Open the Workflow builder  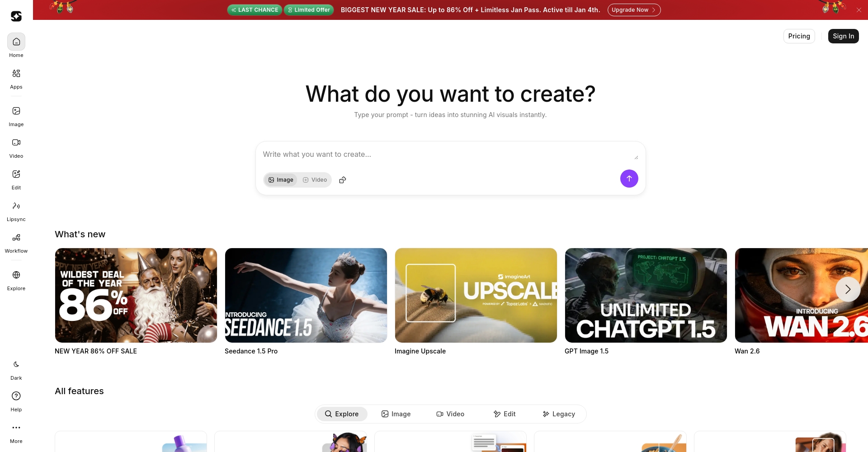[x=16, y=242]
